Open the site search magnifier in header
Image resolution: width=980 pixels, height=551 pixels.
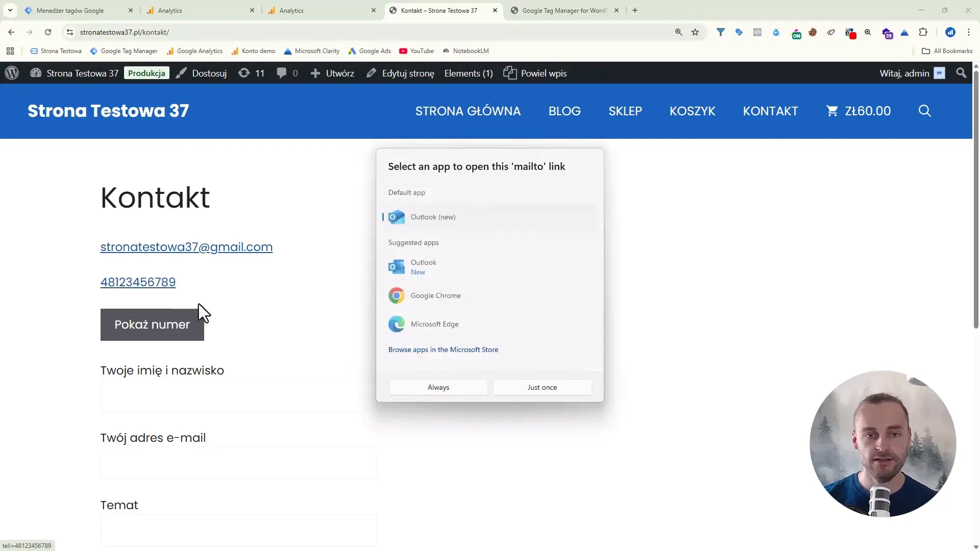pos(924,111)
